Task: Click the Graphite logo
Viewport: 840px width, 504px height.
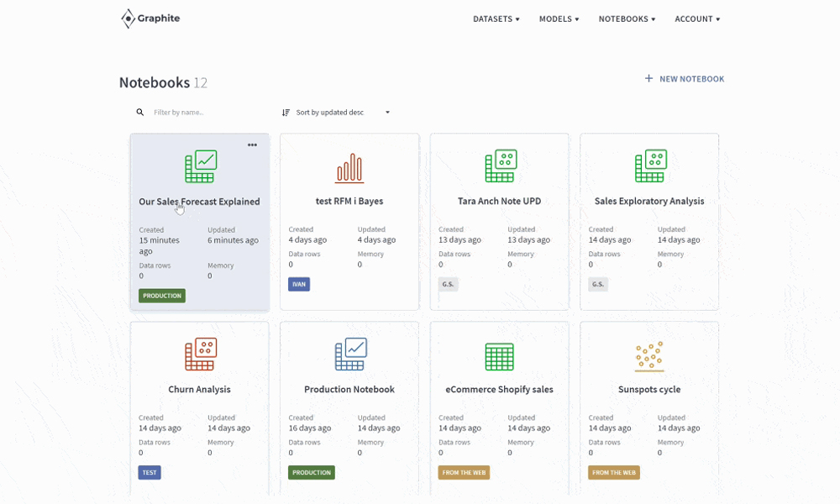Action: (x=150, y=18)
